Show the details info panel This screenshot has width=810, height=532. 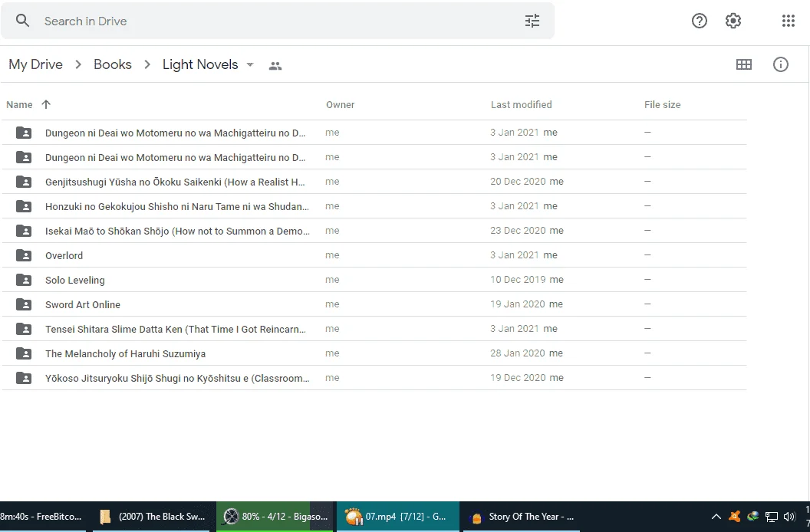[x=781, y=64]
